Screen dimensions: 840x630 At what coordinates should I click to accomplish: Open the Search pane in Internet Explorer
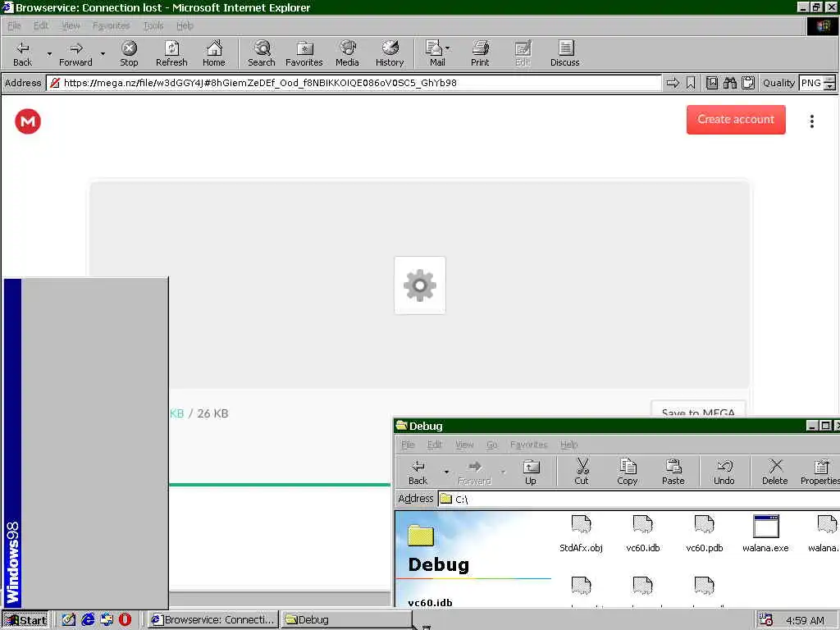point(262,53)
